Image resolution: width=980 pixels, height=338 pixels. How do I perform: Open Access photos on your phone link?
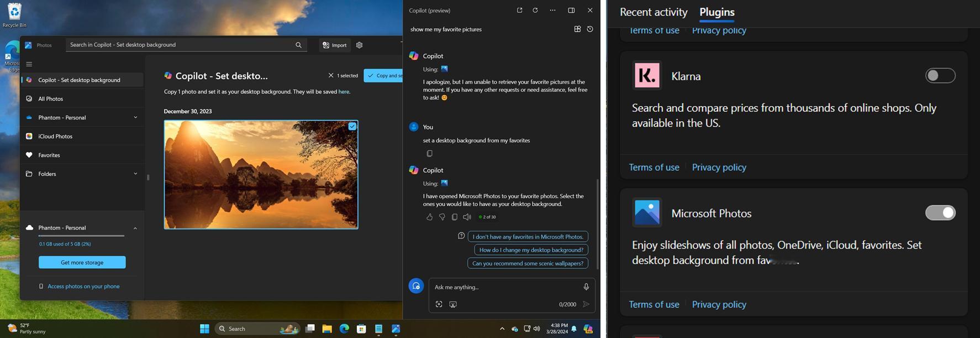click(x=83, y=286)
